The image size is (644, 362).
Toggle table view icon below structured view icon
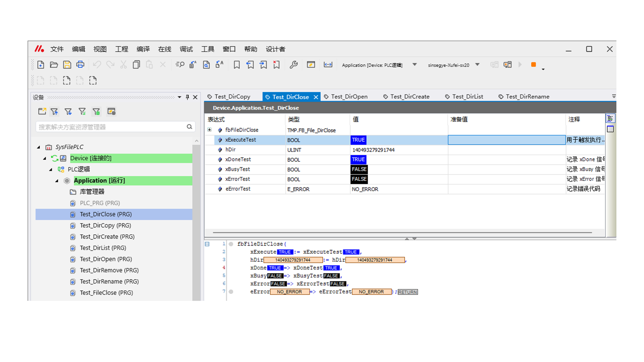[x=610, y=129]
